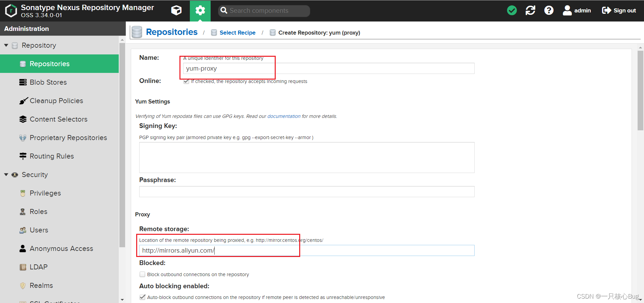Click the Passphrase input field
The width and height of the screenshot is (644, 303).
(x=307, y=191)
